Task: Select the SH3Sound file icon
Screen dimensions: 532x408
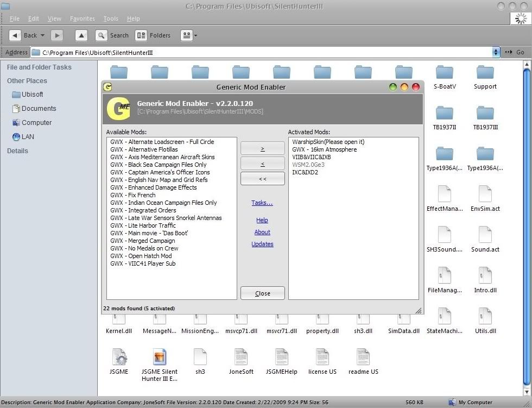Action: 445,235
